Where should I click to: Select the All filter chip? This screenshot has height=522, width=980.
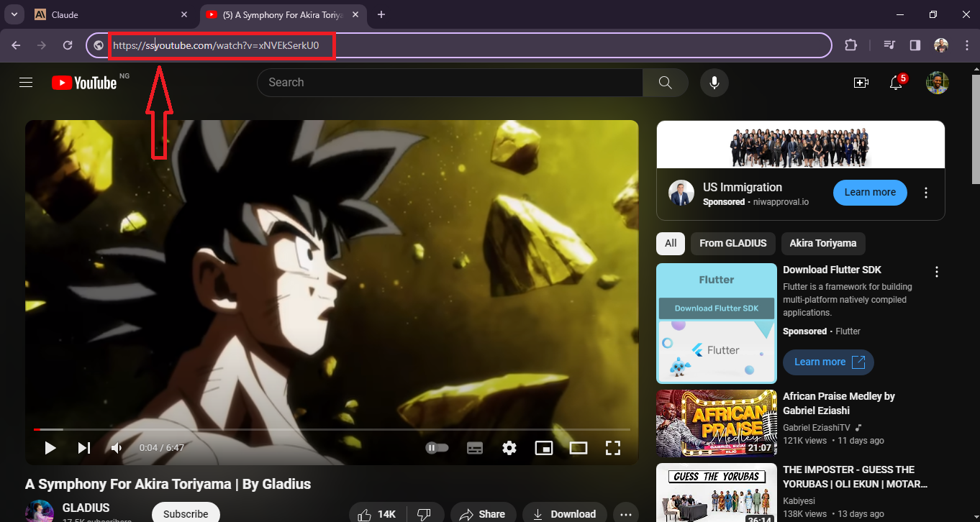point(671,243)
